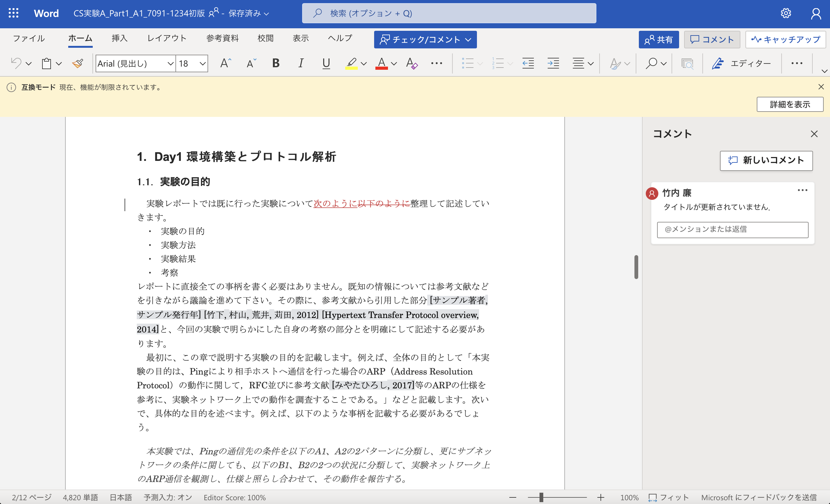830x504 pixels.
Task: Toggle 予測入力: オン in status bar
Action: (168, 497)
